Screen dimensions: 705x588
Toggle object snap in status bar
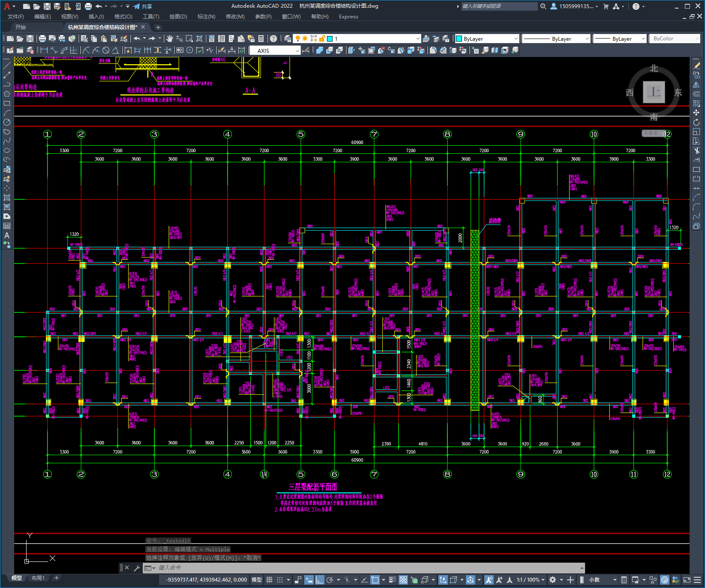click(x=375, y=580)
